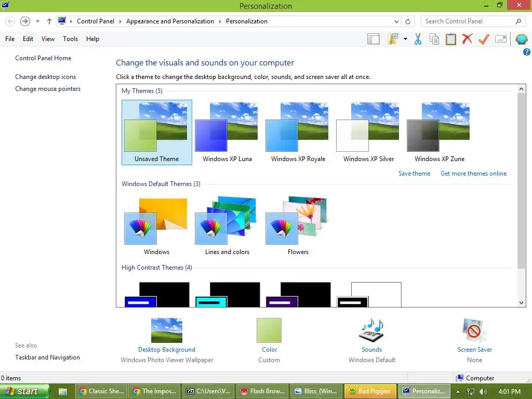Switch to Classic Shell Chrome taskbar button
The height and width of the screenshot is (399, 532).
(x=101, y=391)
